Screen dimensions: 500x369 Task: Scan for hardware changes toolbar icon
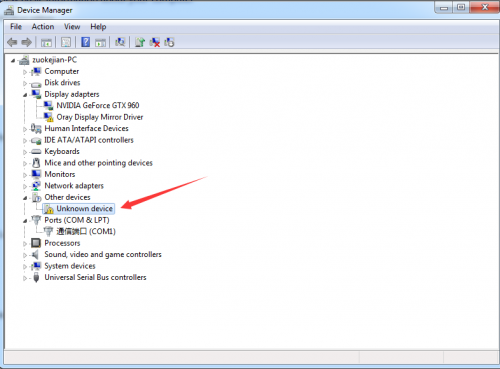(x=120, y=42)
